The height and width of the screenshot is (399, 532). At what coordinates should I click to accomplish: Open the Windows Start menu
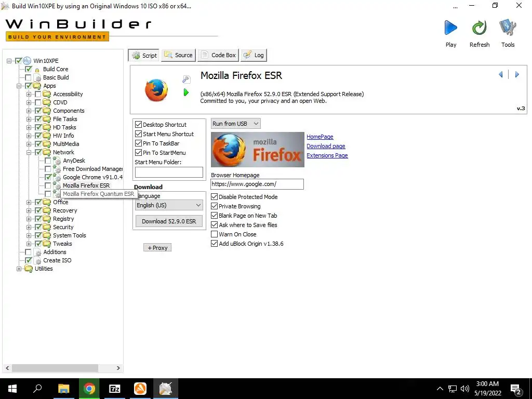point(12,389)
